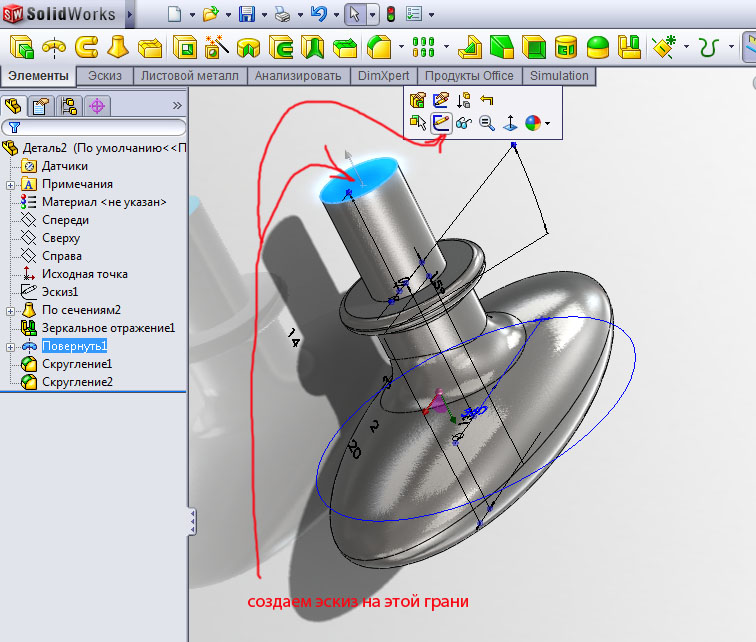Select Скругление2 in the feature tree

point(77,382)
